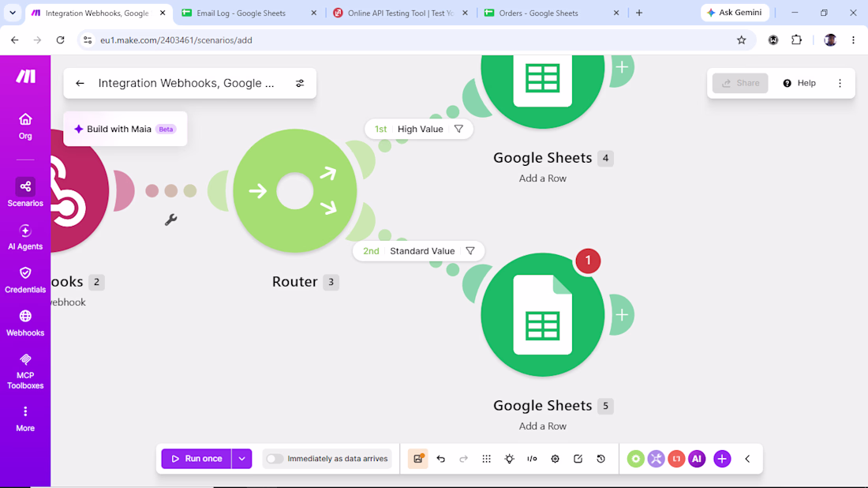Select Google Sheets module 5
The height and width of the screenshot is (488, 868).
pos(543,314)
